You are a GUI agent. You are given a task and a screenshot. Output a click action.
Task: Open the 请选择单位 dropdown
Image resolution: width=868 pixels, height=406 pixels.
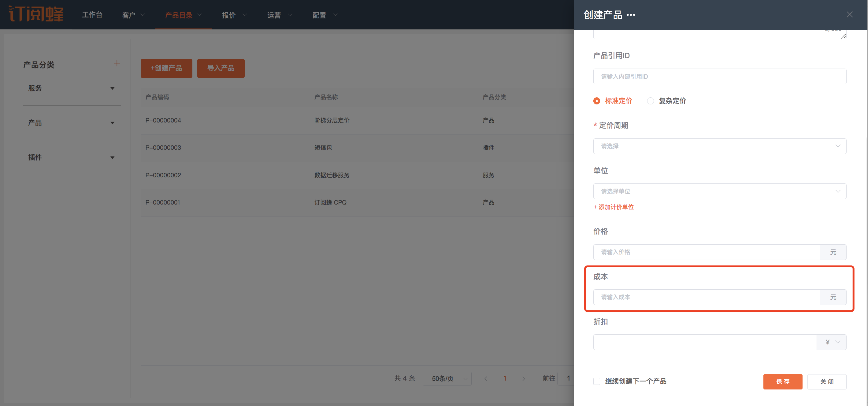point(719,191)
